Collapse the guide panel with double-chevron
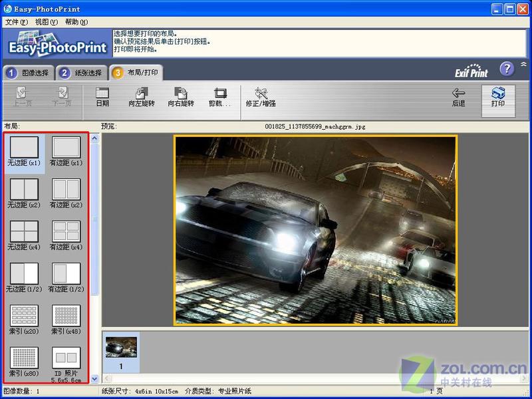 point(524,64)
